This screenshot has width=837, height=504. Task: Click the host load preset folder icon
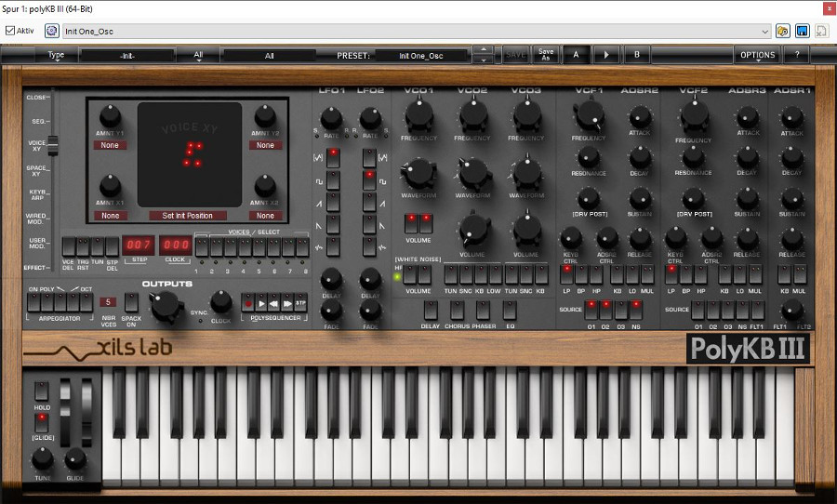coord(782,31)
